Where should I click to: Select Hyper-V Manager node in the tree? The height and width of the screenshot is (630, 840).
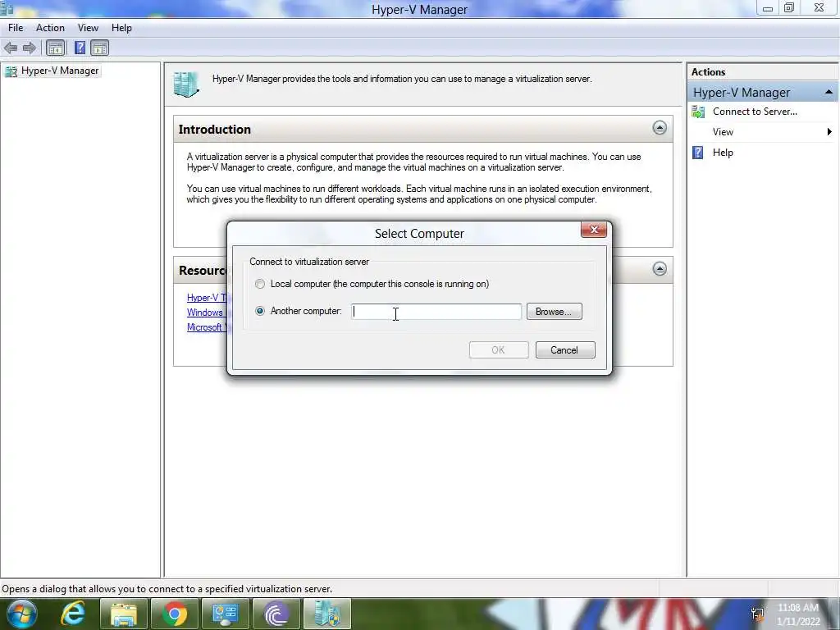coord(52,71)
